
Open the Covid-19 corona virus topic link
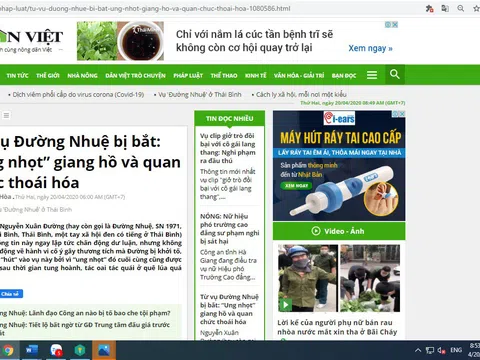point(78,94)
